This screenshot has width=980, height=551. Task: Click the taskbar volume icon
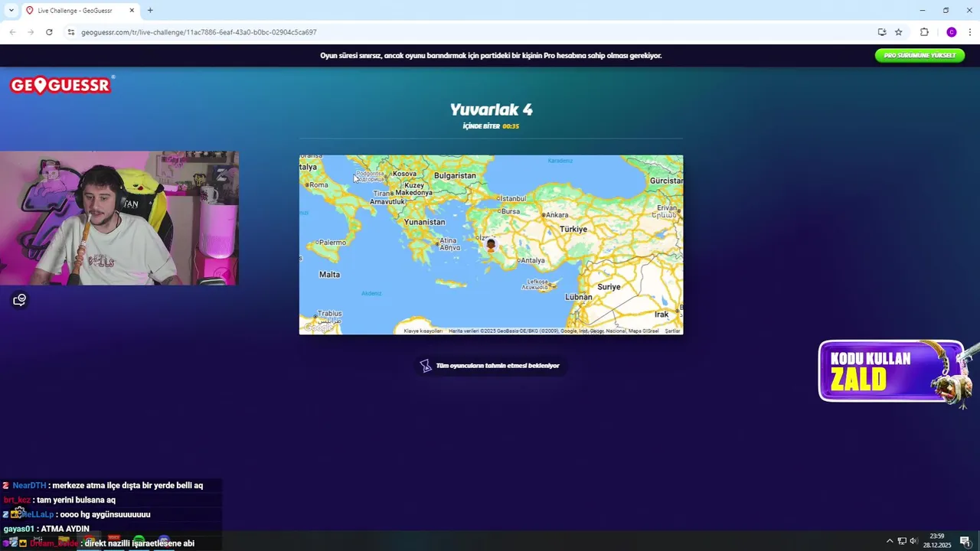[x=913, y=541]
